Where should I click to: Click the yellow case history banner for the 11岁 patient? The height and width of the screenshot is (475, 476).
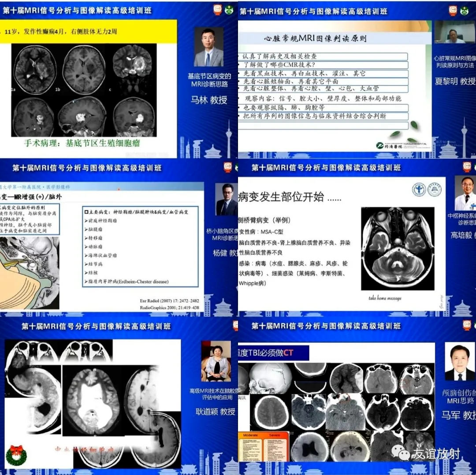coord(88,32)
